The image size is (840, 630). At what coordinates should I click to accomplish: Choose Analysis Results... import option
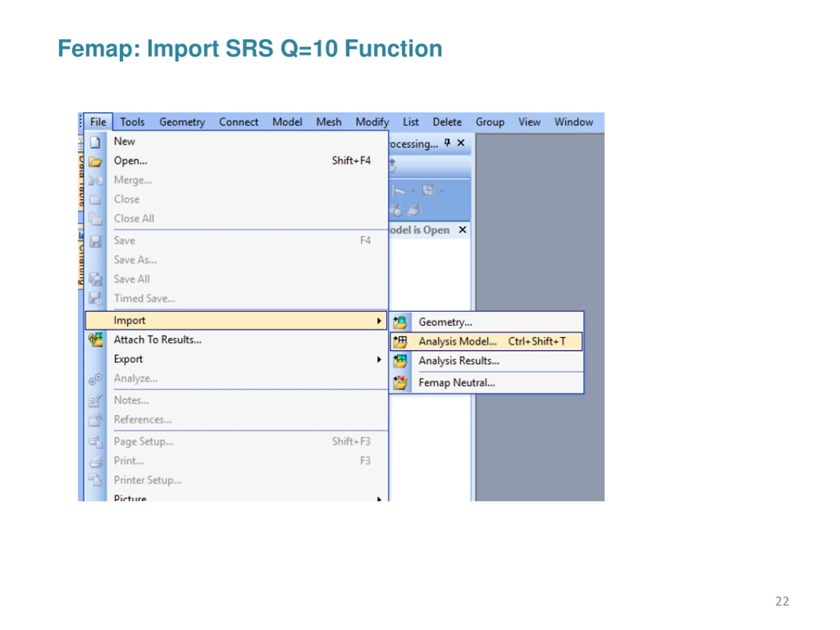486,361
